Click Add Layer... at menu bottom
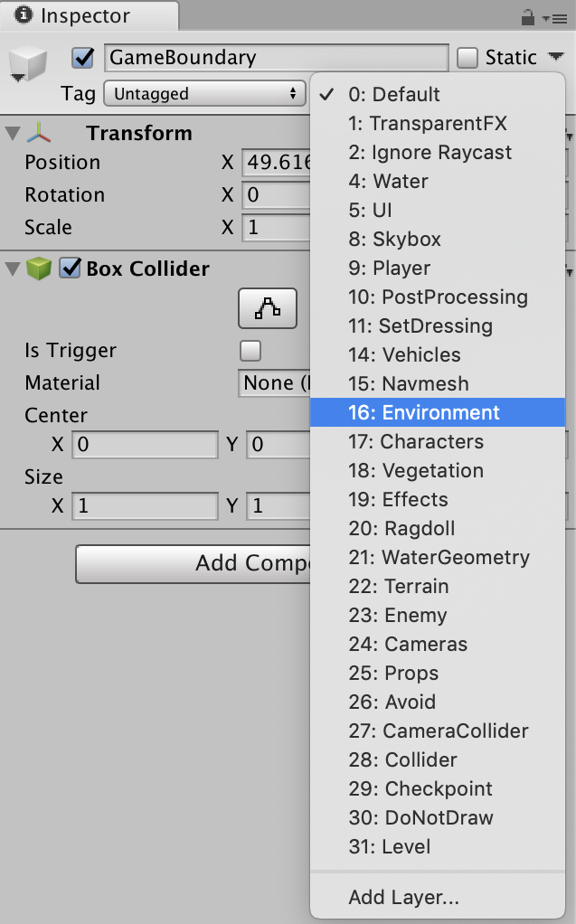The width and height of the screenshot is (576, 924). point(403,897)
